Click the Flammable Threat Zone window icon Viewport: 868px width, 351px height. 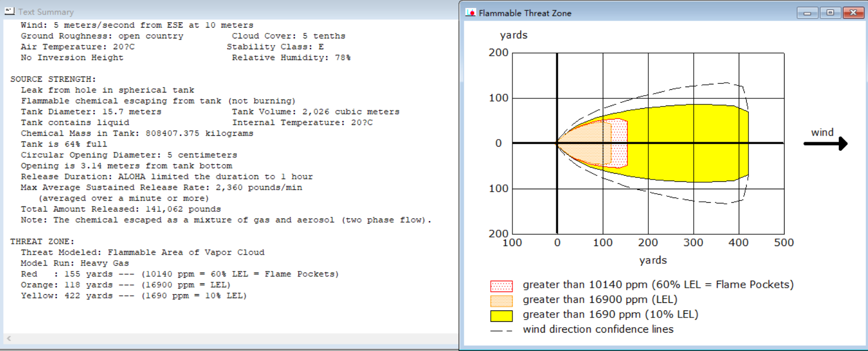pyautogui.click(x=471, y=12)
